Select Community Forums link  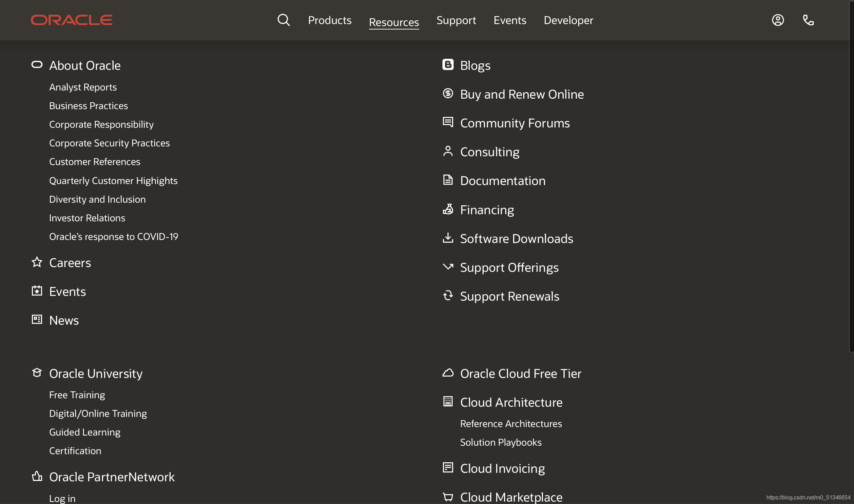tap(515, 123)
